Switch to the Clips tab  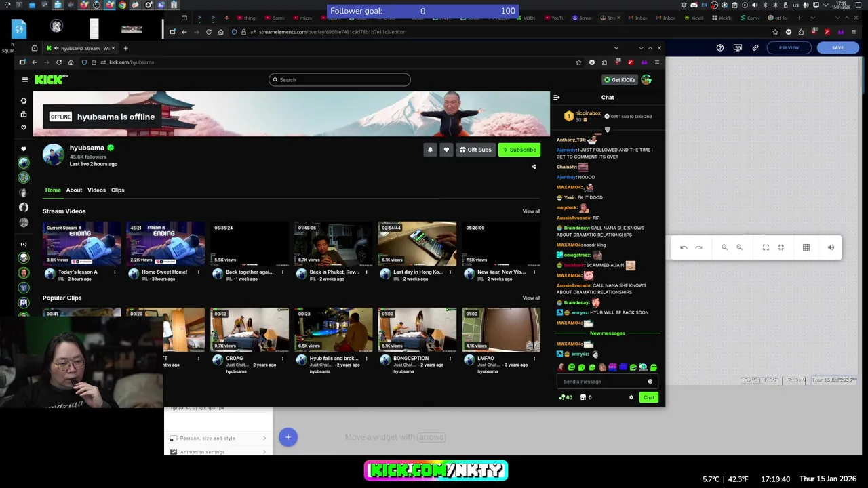point(117,190)
